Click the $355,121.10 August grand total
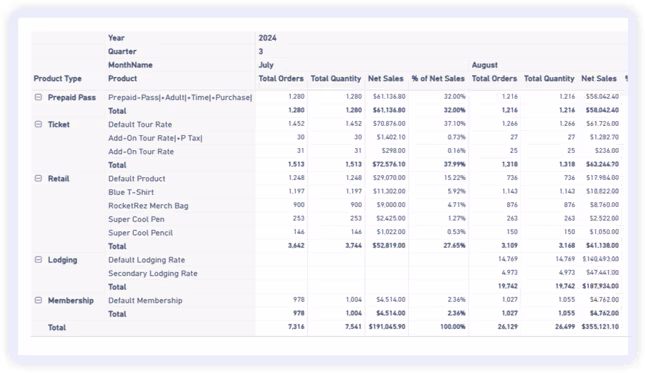646x373 pixels. (600, 326)
